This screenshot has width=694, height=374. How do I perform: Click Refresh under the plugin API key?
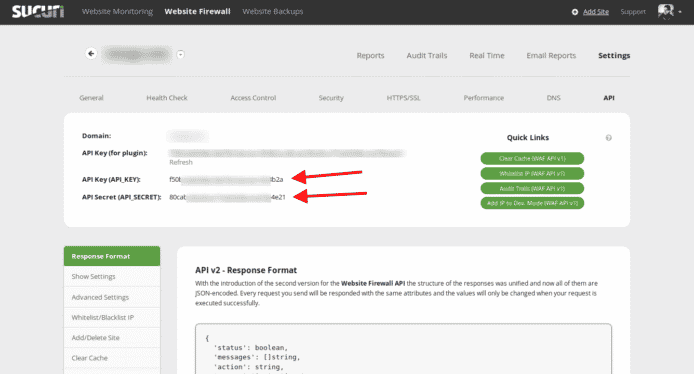181,162
